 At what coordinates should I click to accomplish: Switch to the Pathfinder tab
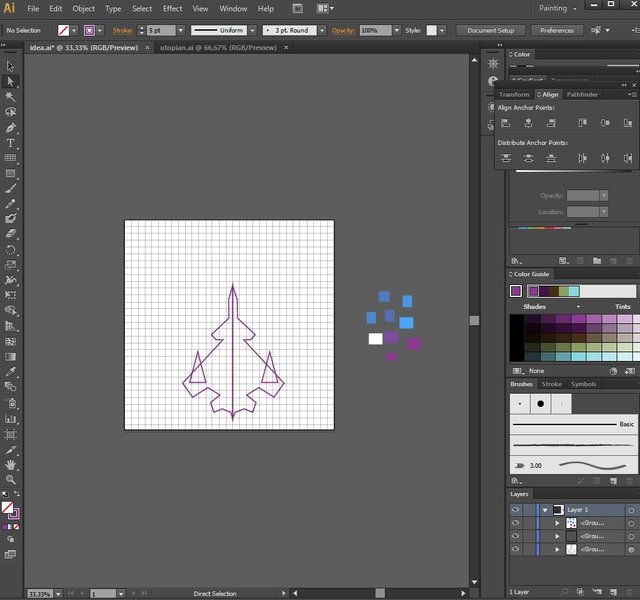coord(582,94)
